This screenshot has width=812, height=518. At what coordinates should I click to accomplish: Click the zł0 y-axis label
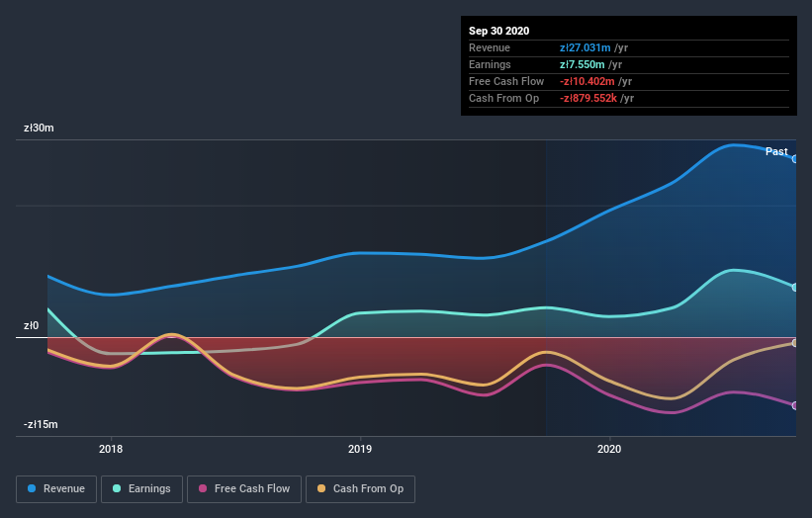coord(31,325)
